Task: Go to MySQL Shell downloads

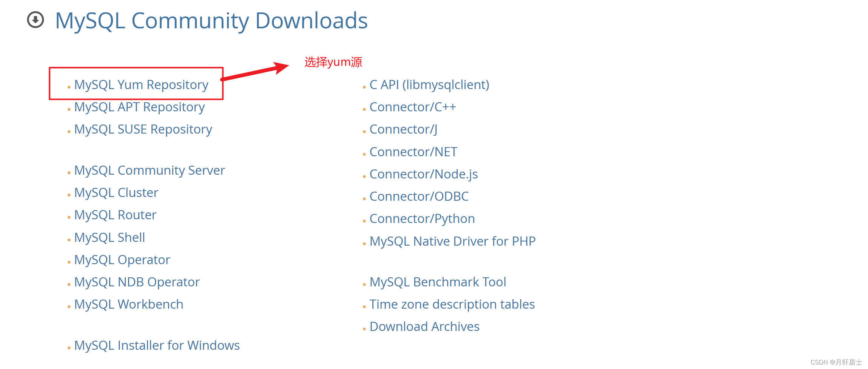Action: [x=109, y=238]
